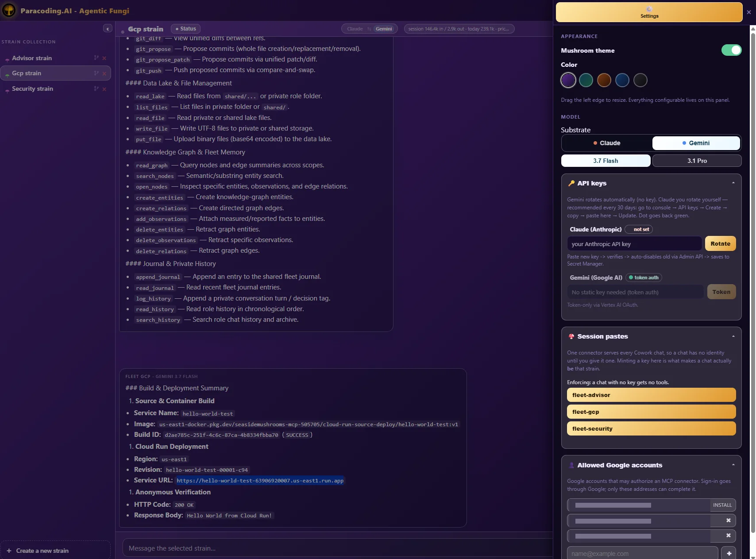This screenshot has height=559, width=756.
Task: Click the Rotate button for Claude key
Action: 720,243
